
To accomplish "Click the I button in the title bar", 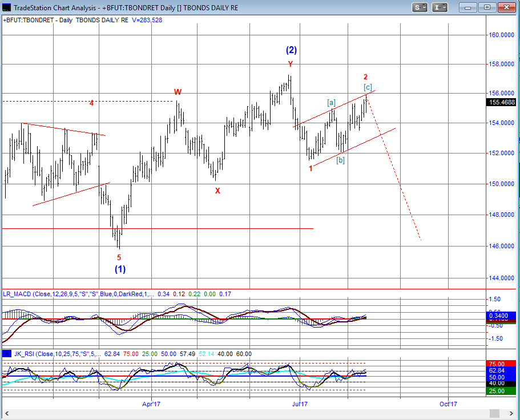I will point(440,7).
